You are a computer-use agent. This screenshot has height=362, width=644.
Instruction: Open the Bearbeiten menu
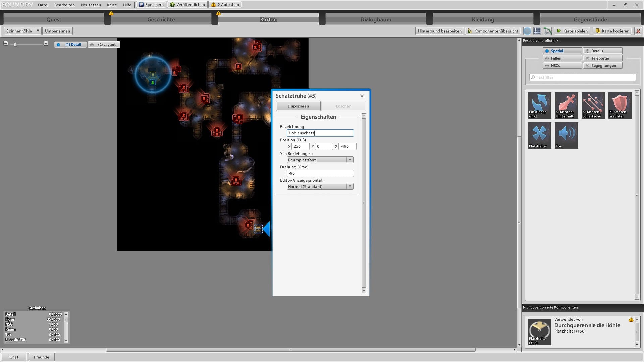[64, 5]
